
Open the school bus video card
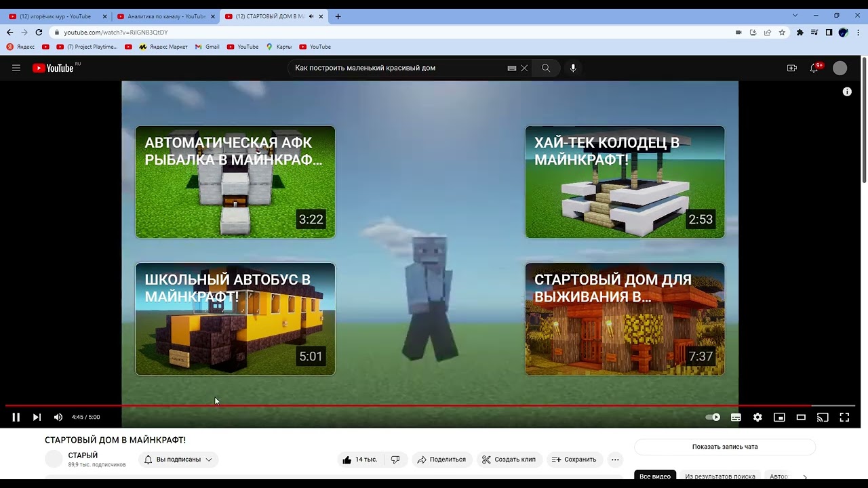tap(235, 319)
